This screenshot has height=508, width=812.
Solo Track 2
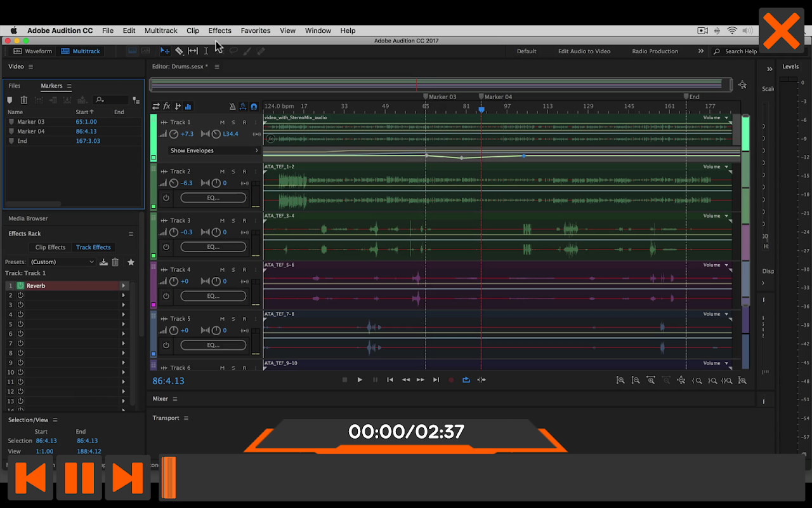coord(233,171)
